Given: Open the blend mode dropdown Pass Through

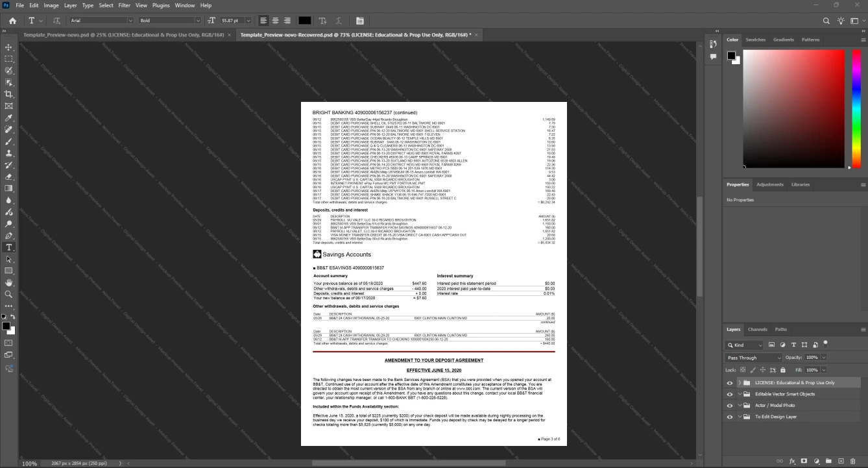Looking at the screenshot, I should [x=754, y=358].
